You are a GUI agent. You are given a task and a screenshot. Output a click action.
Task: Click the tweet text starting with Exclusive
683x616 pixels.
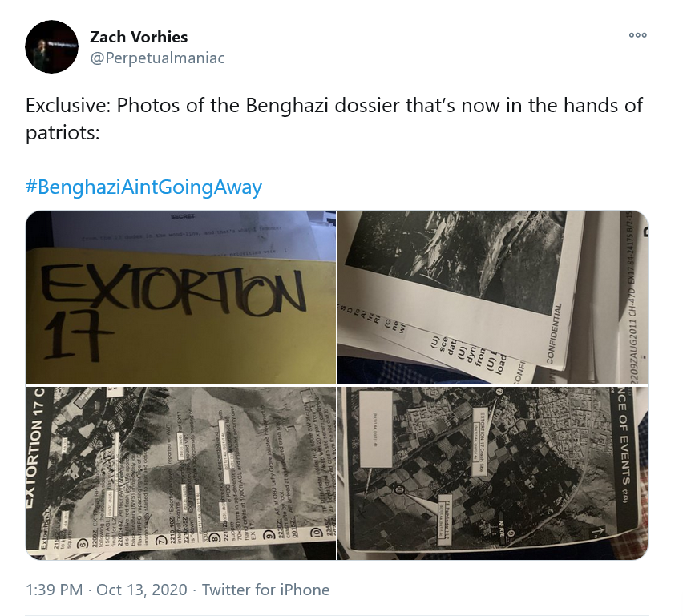[x=334, y=119]
